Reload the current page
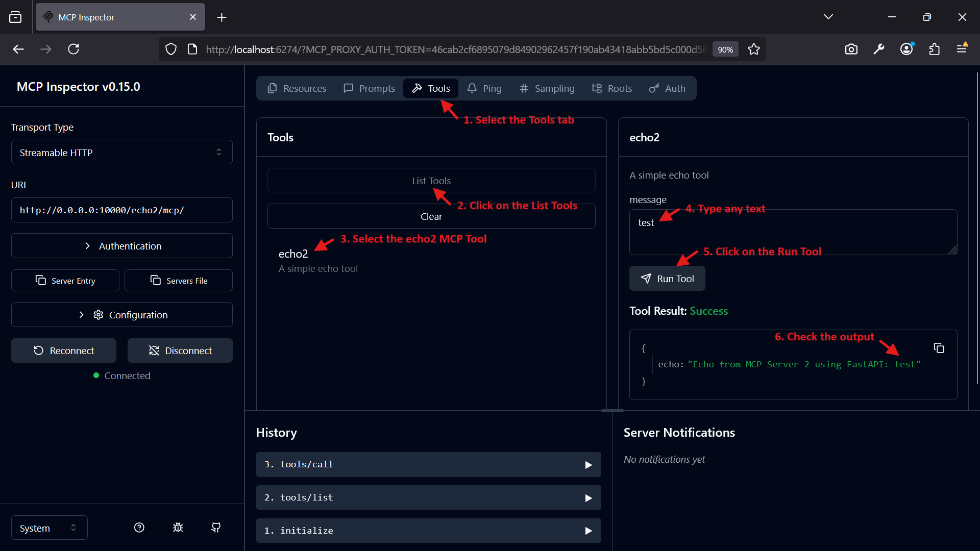Viewport: 980px width, 551px height. point(73,49)
